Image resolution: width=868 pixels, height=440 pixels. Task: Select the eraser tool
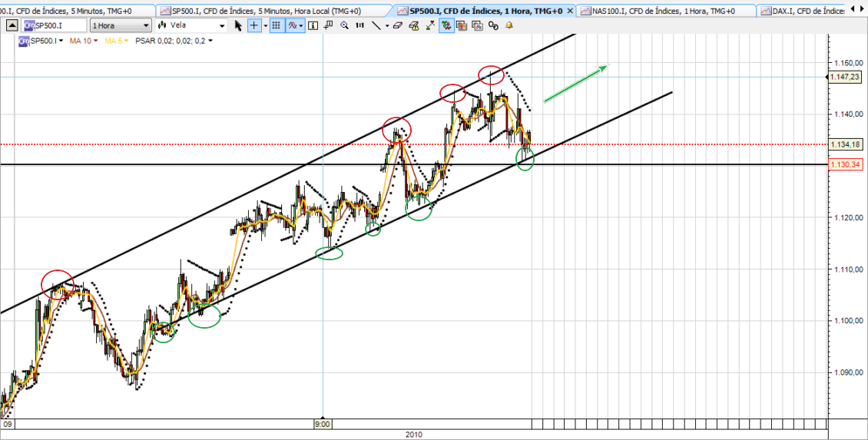[397, 25]
